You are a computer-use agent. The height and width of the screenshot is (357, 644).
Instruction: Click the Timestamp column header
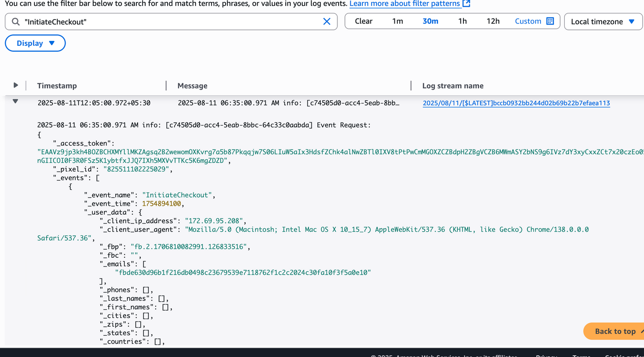click(57, 86)
